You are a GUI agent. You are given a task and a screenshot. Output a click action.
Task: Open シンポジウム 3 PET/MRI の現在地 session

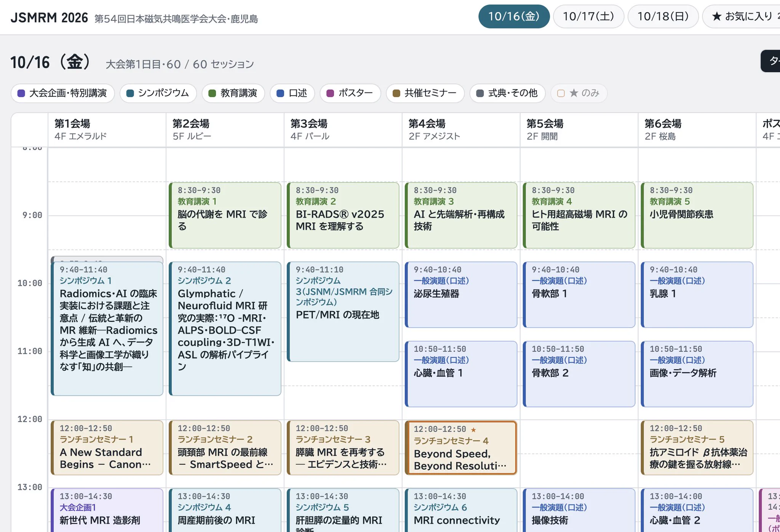click(343, 312)
